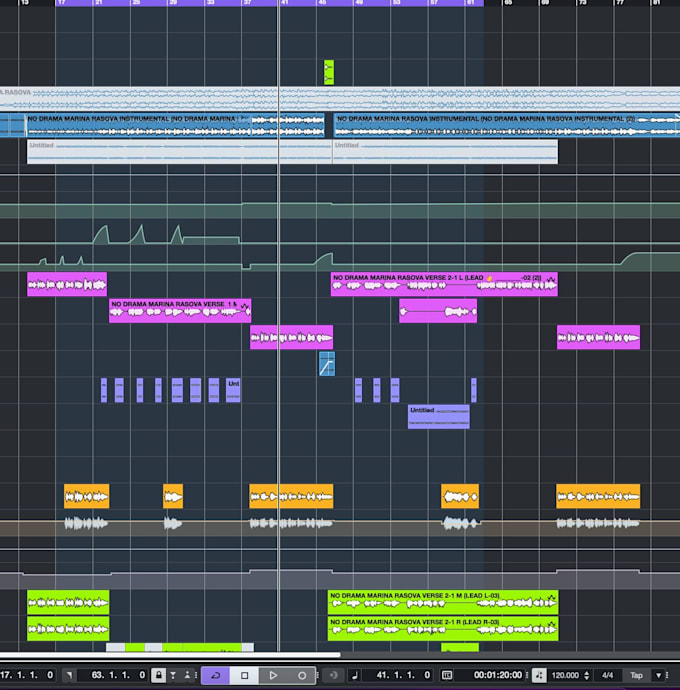Select the smallest orange clip near bar 29
680x690 pixels.
click(173, 496)
